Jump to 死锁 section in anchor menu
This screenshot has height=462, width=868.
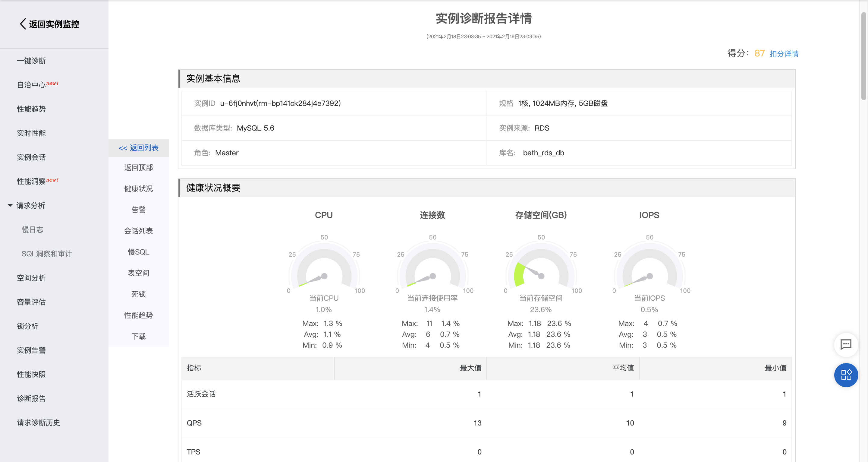click(x=139, y=294)
